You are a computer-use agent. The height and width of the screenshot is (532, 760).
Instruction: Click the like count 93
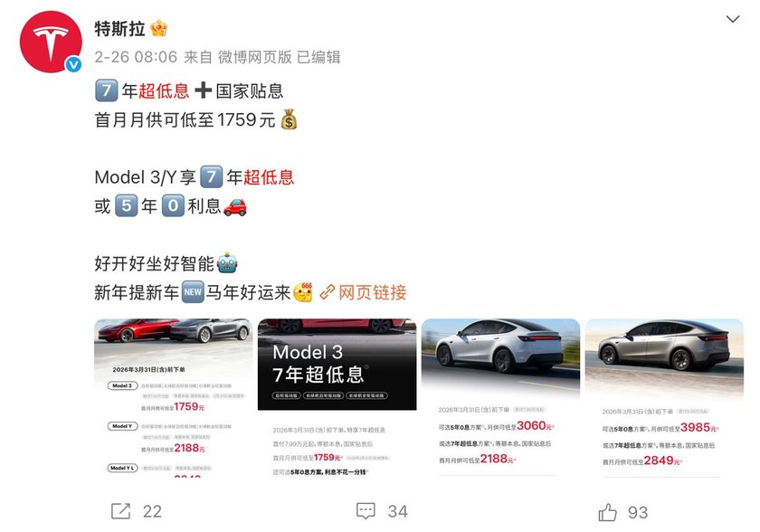tap(638, 513)
